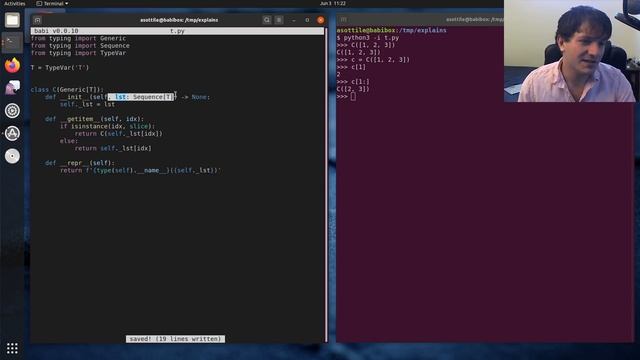This screenshot has width=640, height=360.
Task: Close the left terminal window
Action: coord(321,20)
